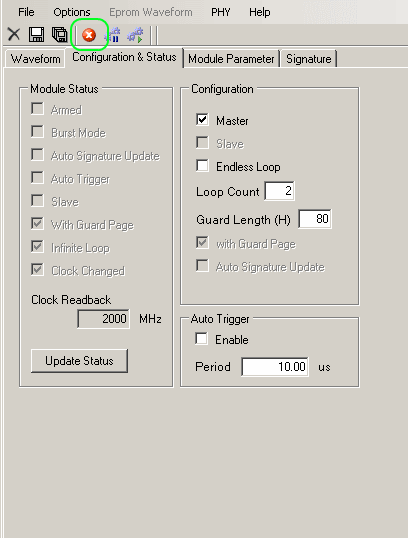408x538 pixels.
Task: Open the PHY menu
Action: pos(221,12)
